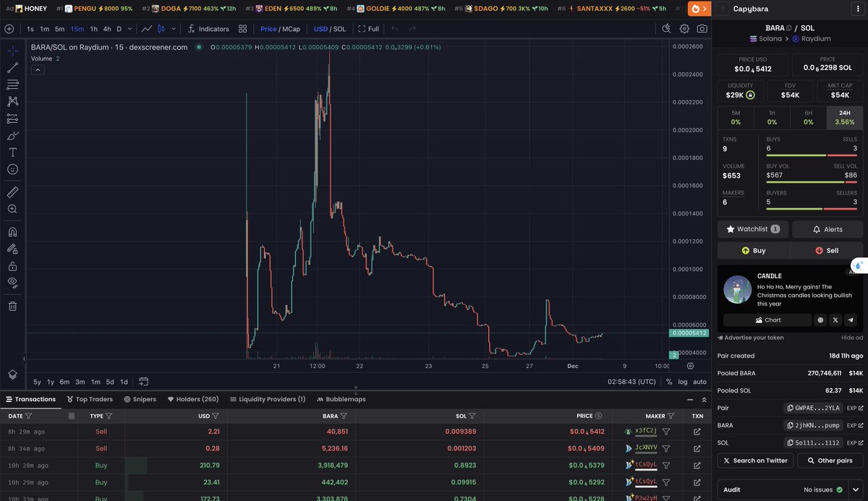Select the ruler measure tool
The height and width of the screenshot is (501, 868).
pyautogui.click(x=12, y=192)
